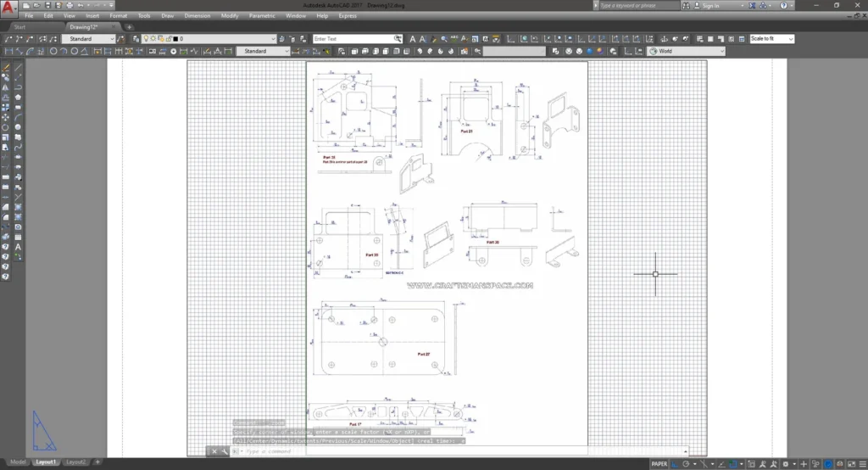
Task: Click the Sign In button
Action: pos(709,5)
